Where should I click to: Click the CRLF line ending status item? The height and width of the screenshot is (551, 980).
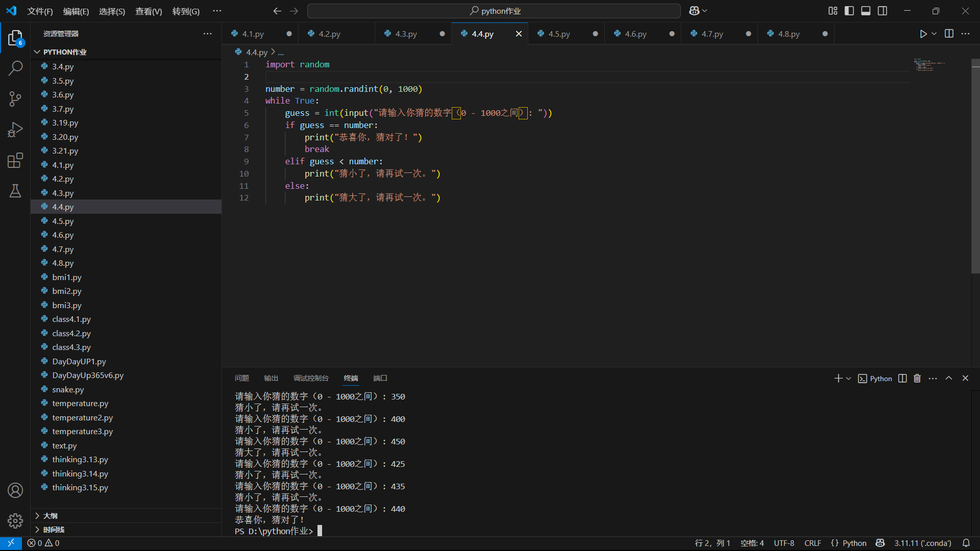[812, 543]
